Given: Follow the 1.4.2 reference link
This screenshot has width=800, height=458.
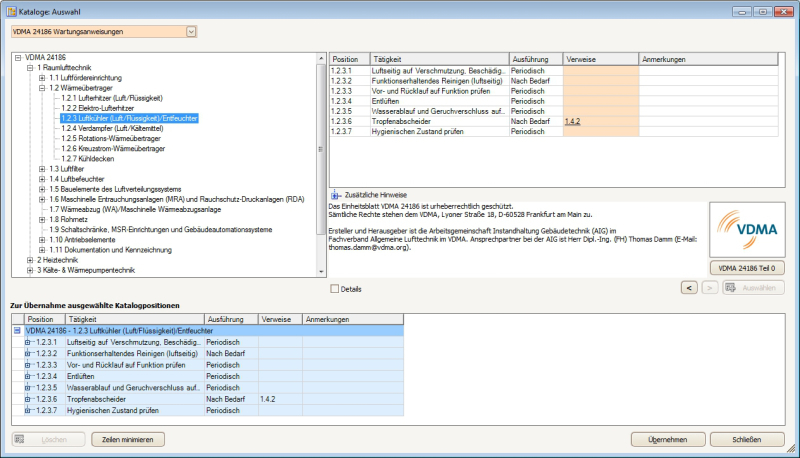Looking at the screenshot, I should (x=572, y=121).
